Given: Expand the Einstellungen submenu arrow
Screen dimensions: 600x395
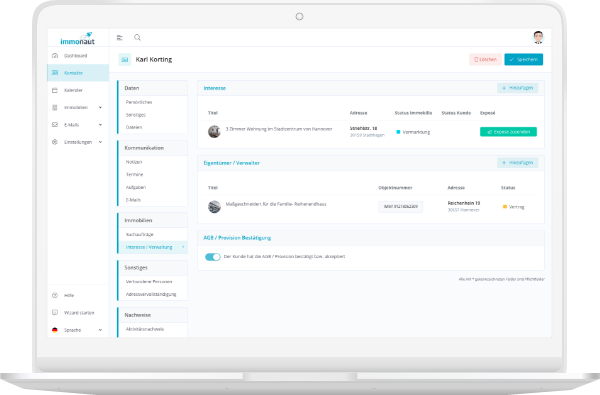Looking at the screenshot, I should point(100,142).
